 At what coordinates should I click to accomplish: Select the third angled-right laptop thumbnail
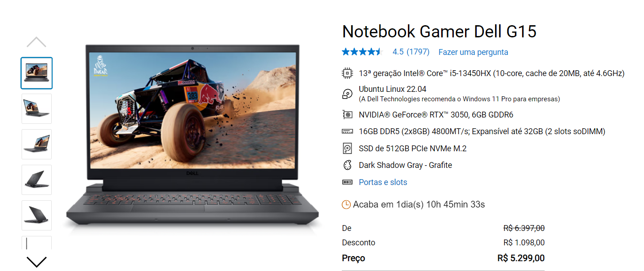(x=36, y=144)
